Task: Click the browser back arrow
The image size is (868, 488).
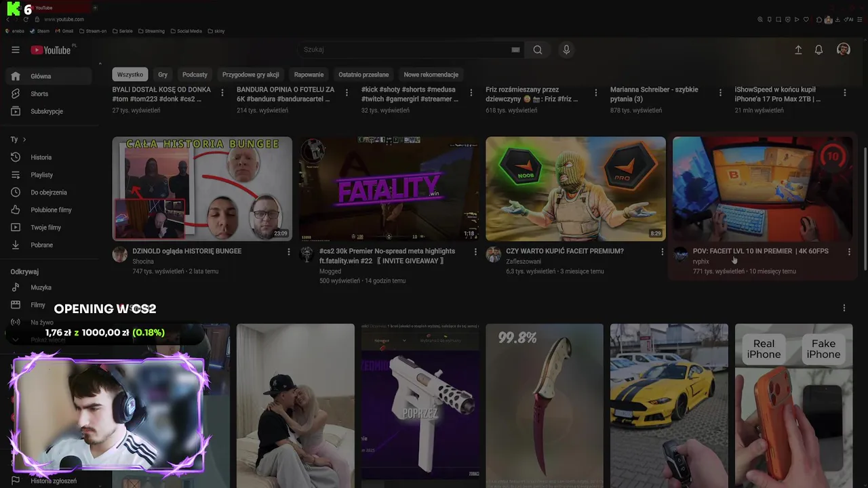Action: click(7, 19)
